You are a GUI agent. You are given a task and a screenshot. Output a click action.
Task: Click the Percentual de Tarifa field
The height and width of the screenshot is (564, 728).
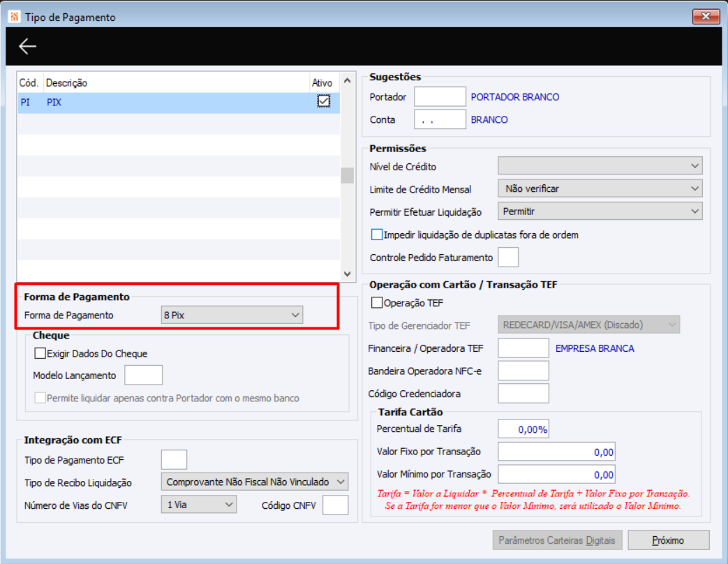click(523, 429)
